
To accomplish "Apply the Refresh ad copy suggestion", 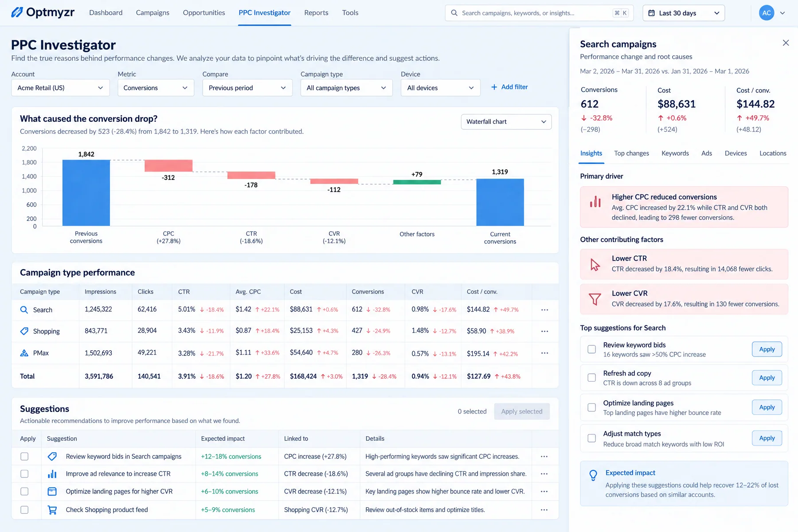I will point(767,378).
